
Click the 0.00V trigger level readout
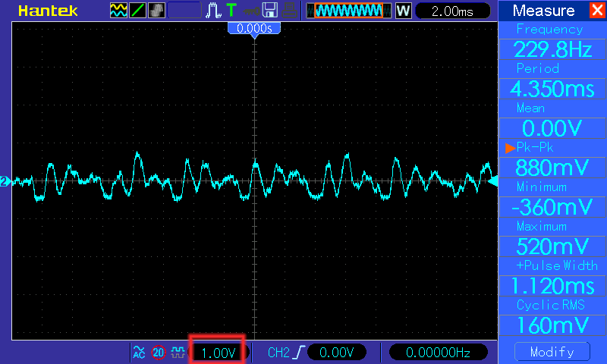point(336,352)
